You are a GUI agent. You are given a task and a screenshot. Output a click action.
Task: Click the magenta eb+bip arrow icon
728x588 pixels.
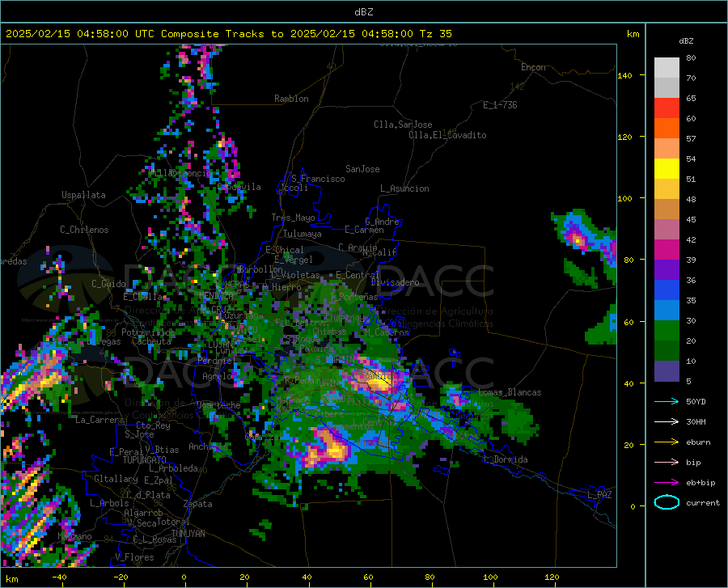tap(667, 482)
